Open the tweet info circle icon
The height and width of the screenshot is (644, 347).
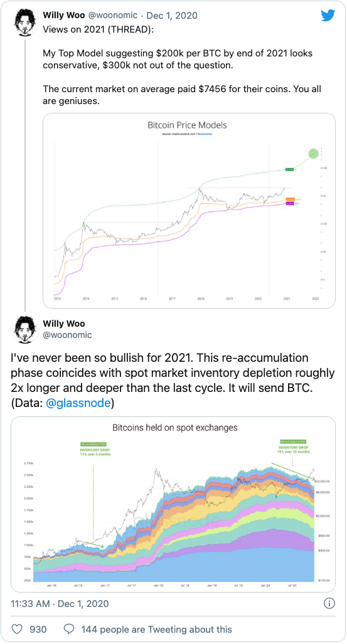tap(329, 603)
